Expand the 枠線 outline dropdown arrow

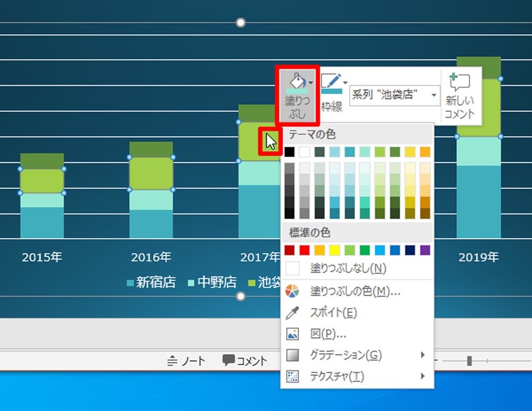pos(345,82)
